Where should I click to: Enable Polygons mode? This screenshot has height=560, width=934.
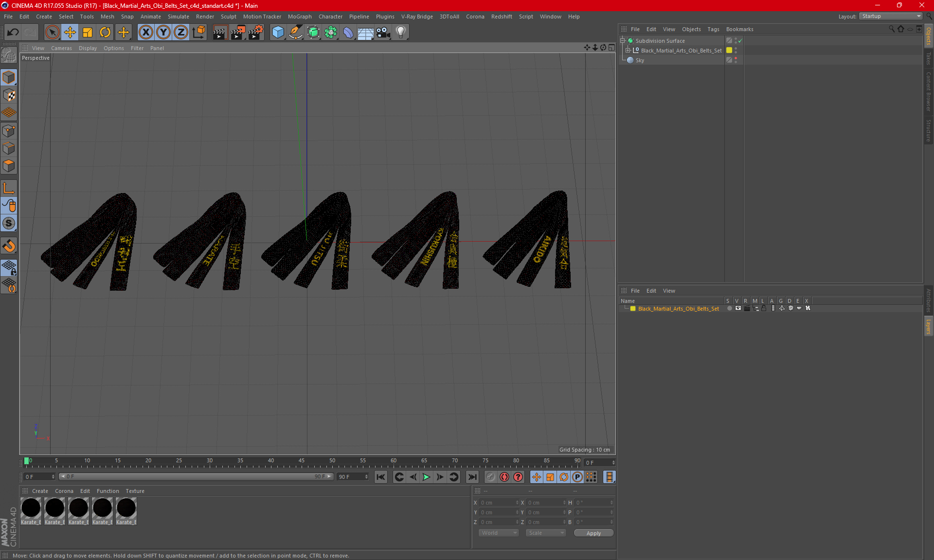click(x=9, y=166)
